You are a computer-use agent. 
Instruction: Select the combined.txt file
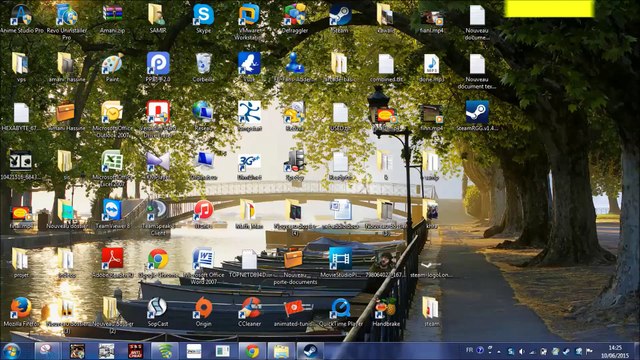click(x=386, y=68)
